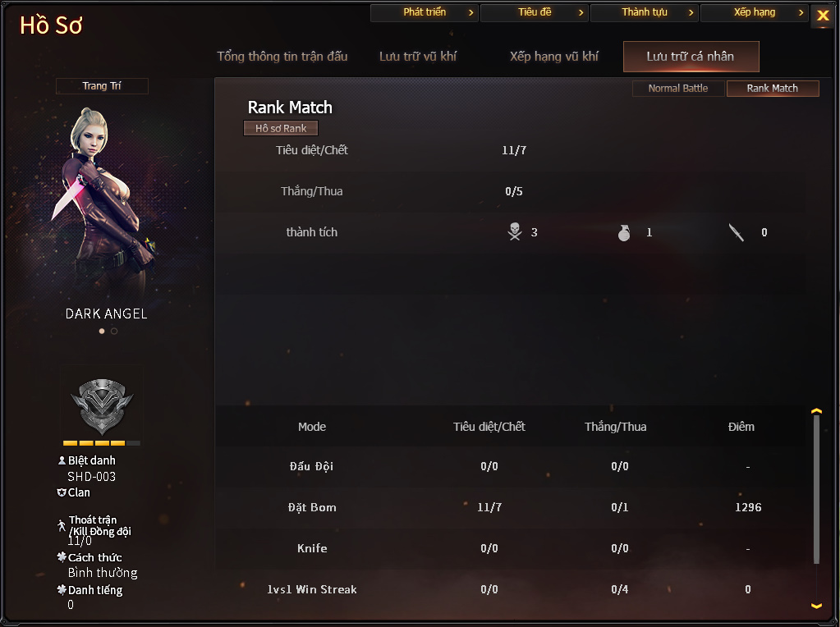Click the knife kills achievement icon
This screenshot has height=627, width=840.
[x=736, y=232]
